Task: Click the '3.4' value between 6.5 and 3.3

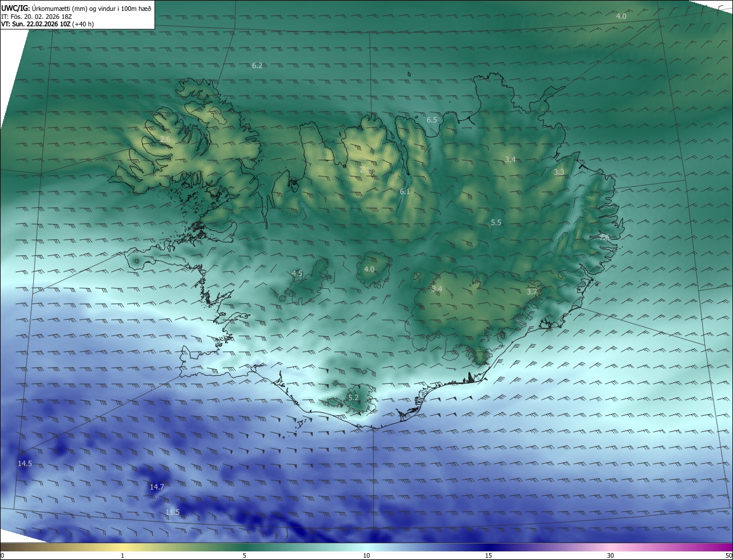Action: point(510,159)
